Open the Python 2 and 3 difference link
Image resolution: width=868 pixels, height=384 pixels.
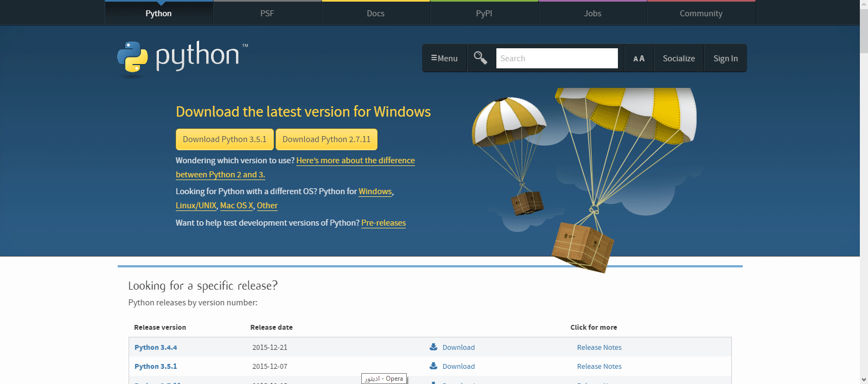tap(355, 161)
